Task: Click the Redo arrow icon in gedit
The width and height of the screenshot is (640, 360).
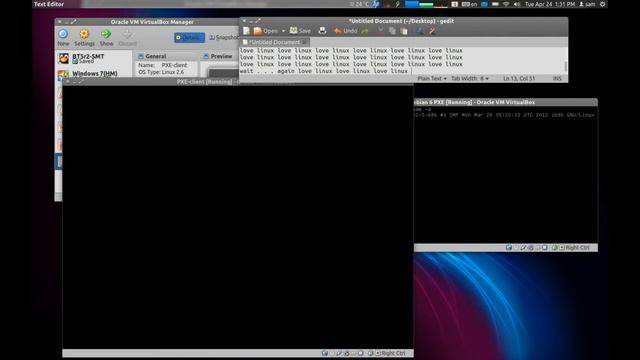Action: click(365, 31)
